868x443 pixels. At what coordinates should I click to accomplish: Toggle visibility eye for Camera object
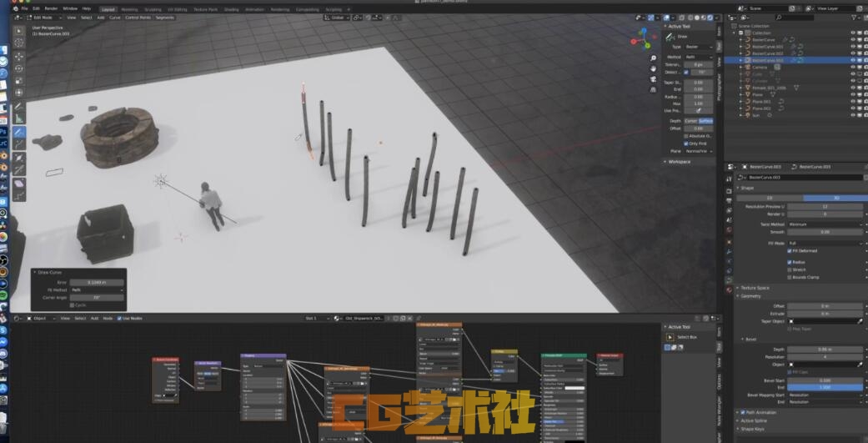(853, 67)
